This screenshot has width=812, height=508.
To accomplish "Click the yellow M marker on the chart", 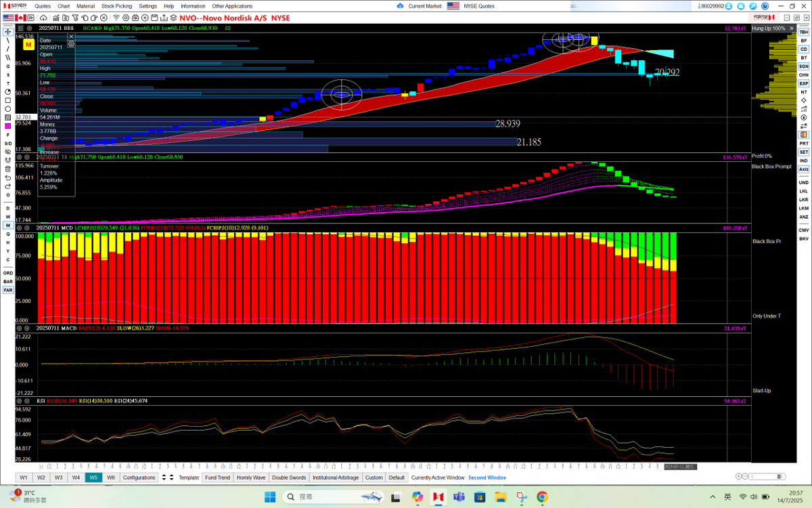I will coord(28,45).
